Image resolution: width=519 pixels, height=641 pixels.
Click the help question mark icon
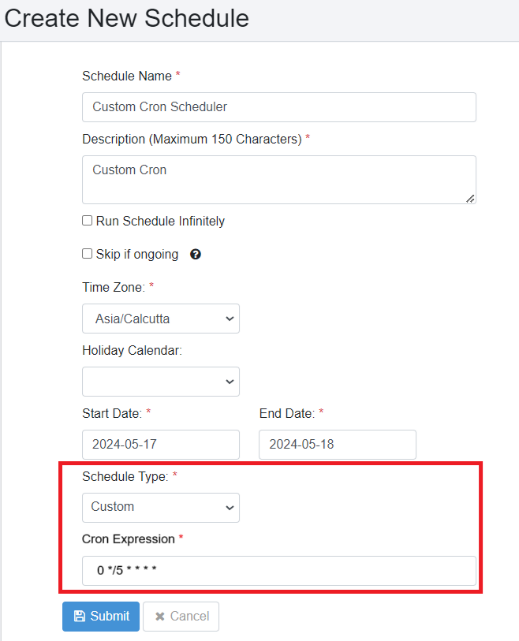coord(195,254)
